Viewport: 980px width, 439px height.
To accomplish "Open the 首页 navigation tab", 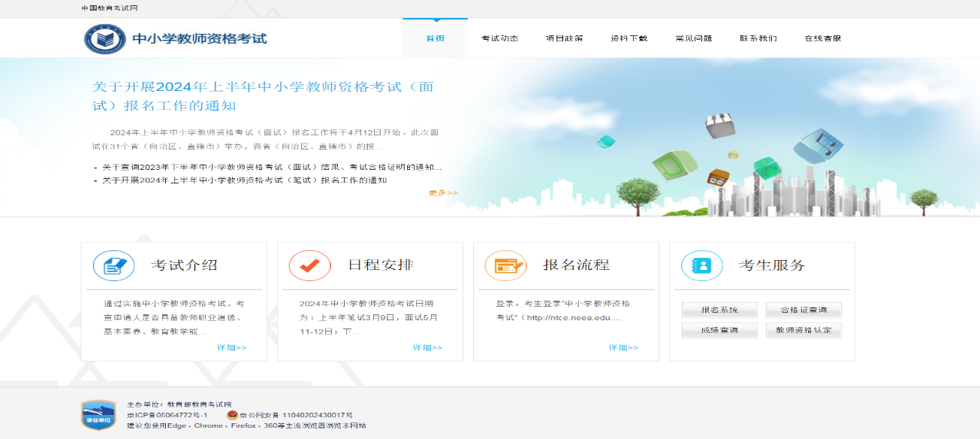I will pos(435,38).
